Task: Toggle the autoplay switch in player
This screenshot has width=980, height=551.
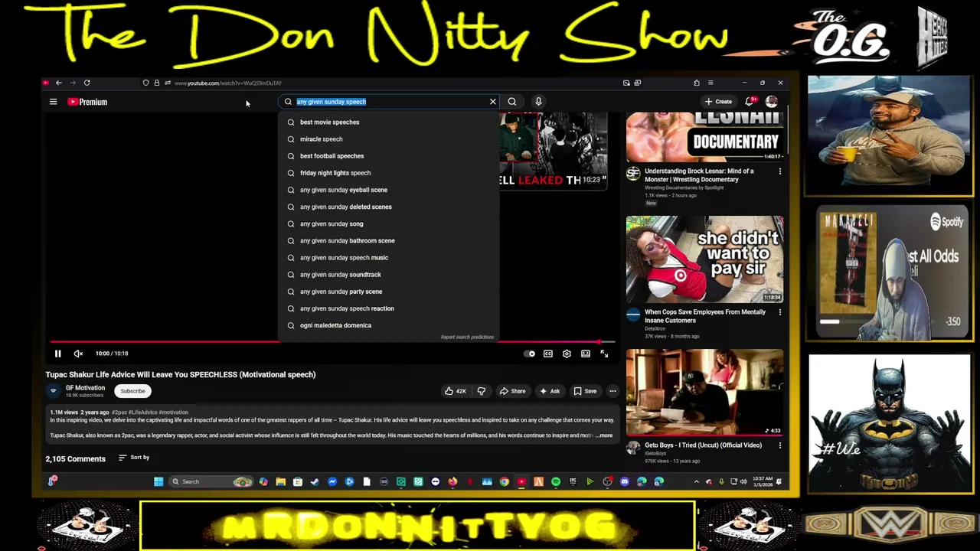Action: click(x=529, y=354)
